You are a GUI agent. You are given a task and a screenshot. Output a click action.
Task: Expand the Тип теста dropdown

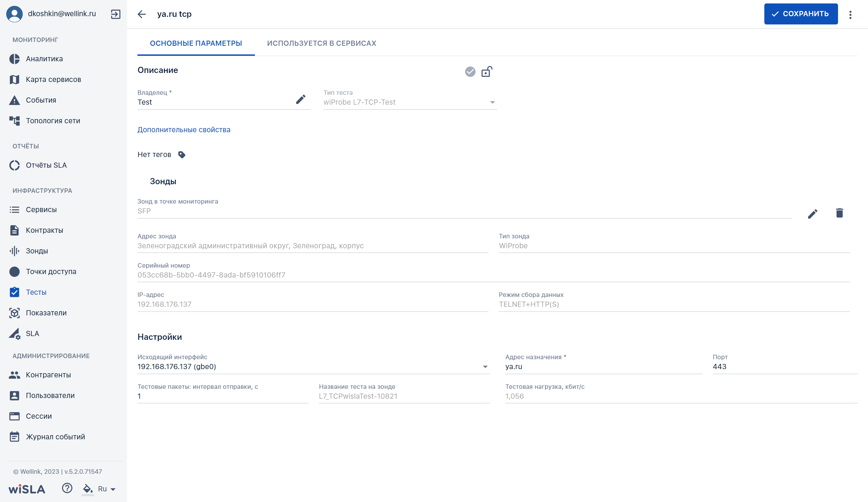click(x=493, y=102)
